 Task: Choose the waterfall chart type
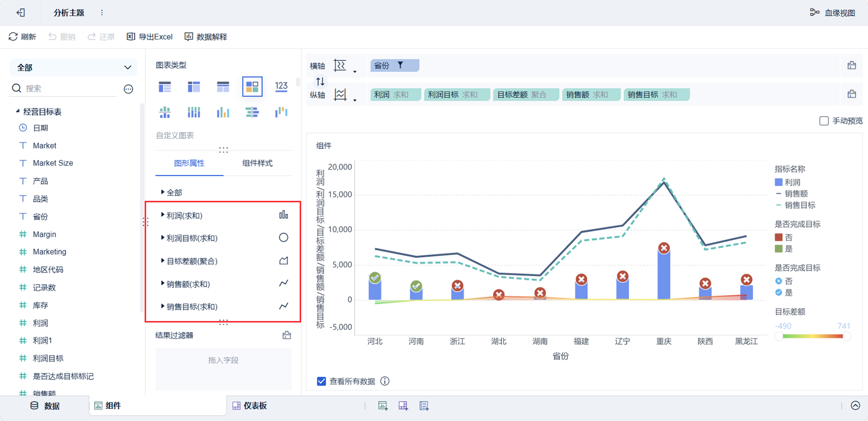[x=281, y=112]
